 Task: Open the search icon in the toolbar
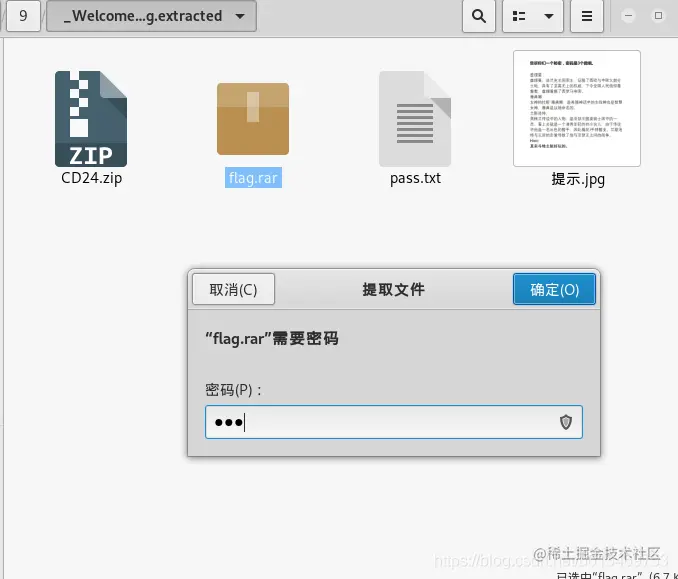click(479, 16)
